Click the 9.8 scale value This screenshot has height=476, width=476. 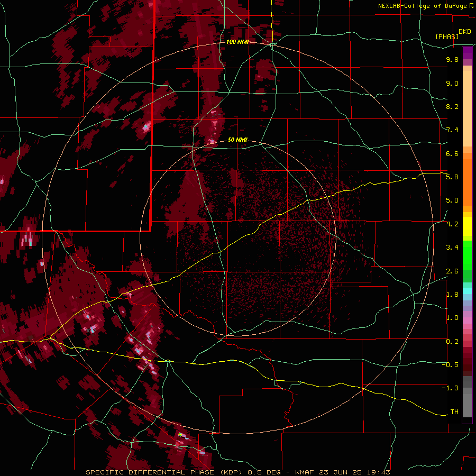point(452,59)
